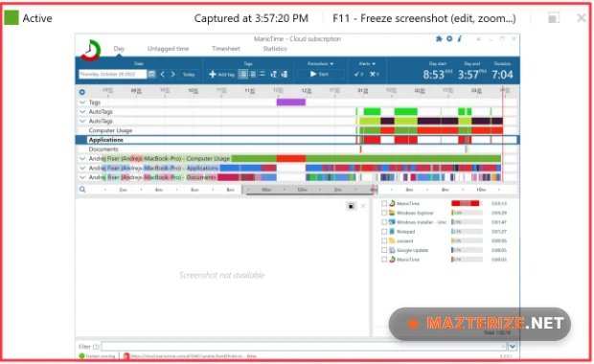
Task: Click the Day start 8:53 value
Action: coord(438,75)
